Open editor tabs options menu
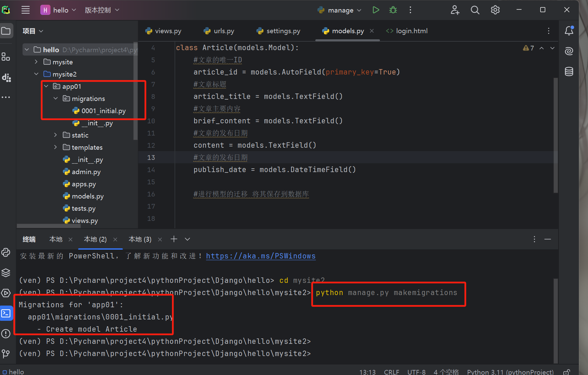Viewport: 588px width, 375px height. [549, 31]
